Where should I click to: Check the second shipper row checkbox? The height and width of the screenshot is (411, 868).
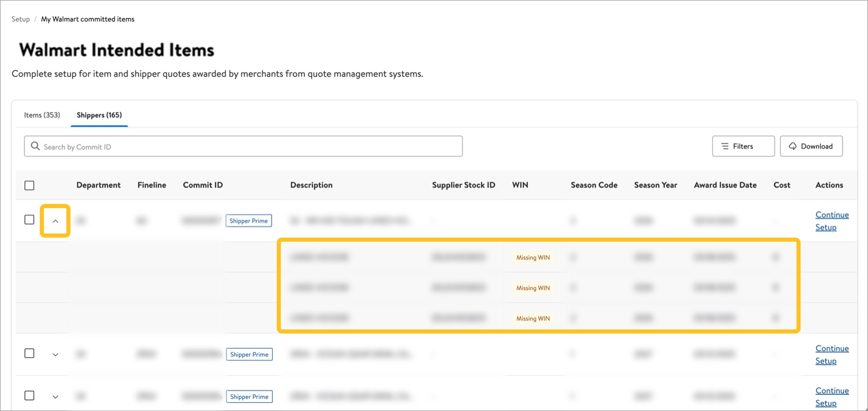click(x=30, y=353)
